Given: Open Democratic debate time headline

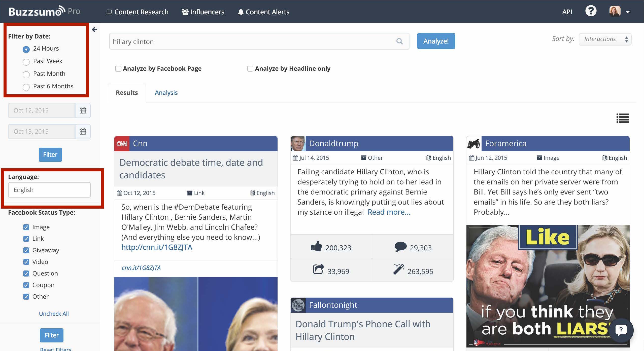Looking at the screenshot, I should 191,169.
